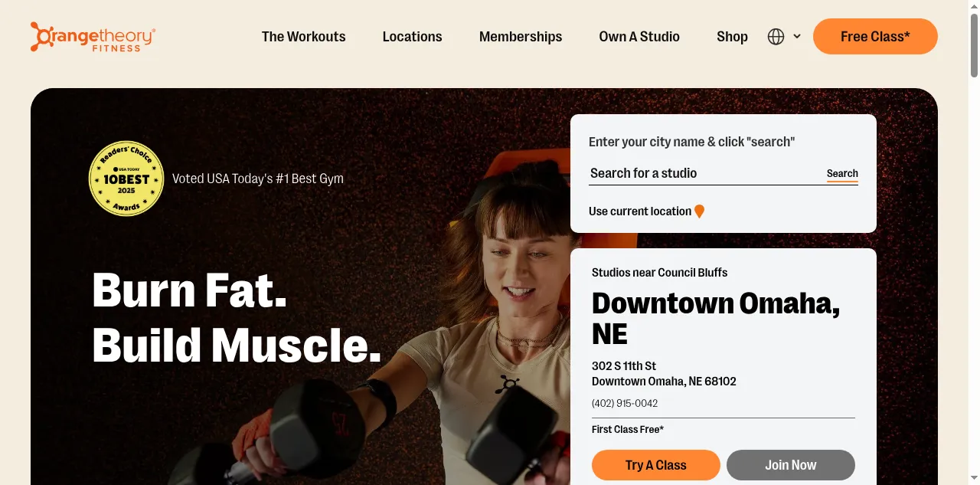Image resolution: width=980 pixels, height=485 pixels.
Task: Choose Use current location
Action: click(640, 211)
